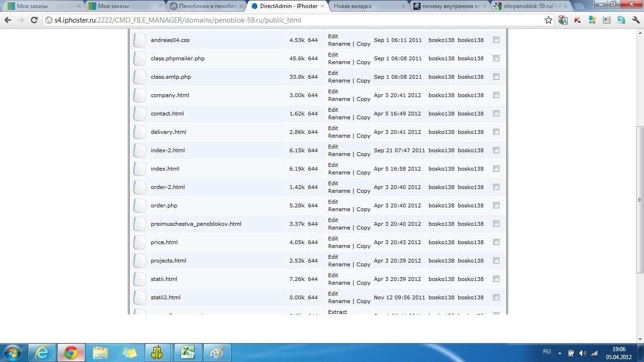The height and width of the screenshot is (362, 644).
Task: Click the file icon beside order.php
Action: coord(140,206)
